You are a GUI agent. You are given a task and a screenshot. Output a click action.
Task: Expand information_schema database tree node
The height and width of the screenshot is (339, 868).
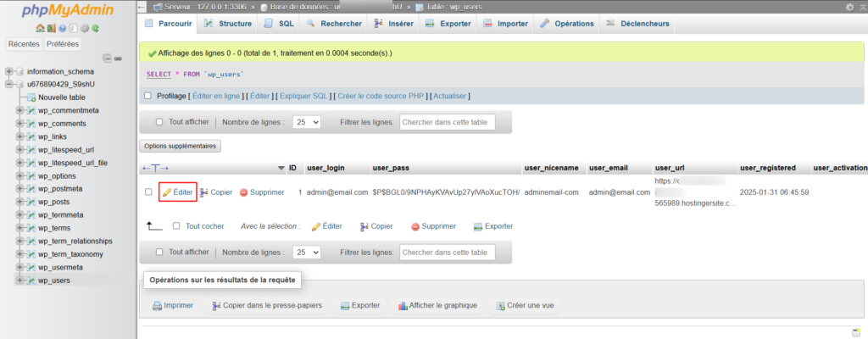click(8, 71)
